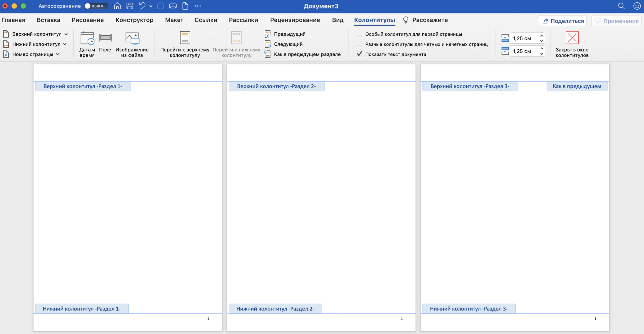This screenshot has height=334, width=644.
Task: Click the footer bottom distance field
Action: pos(525,51)
